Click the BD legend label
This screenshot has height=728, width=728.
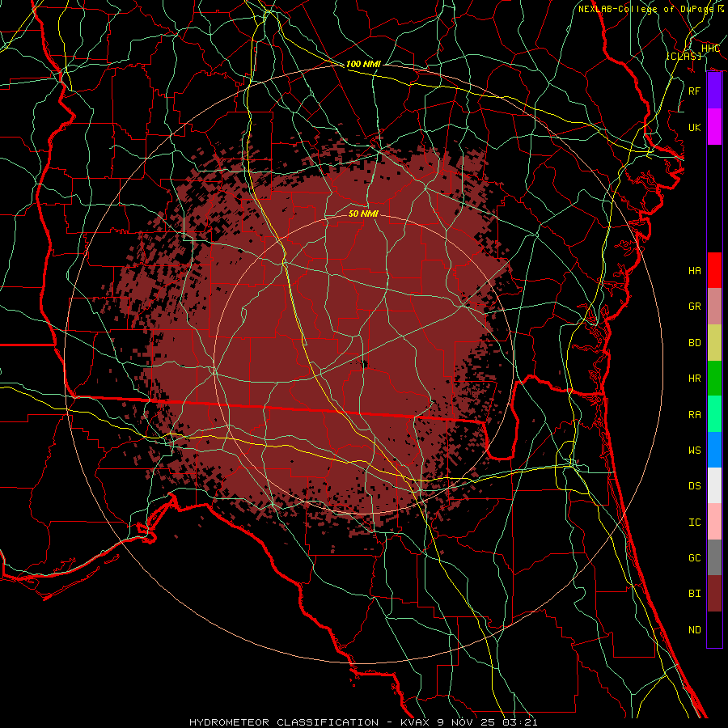[x=695, y=343]
